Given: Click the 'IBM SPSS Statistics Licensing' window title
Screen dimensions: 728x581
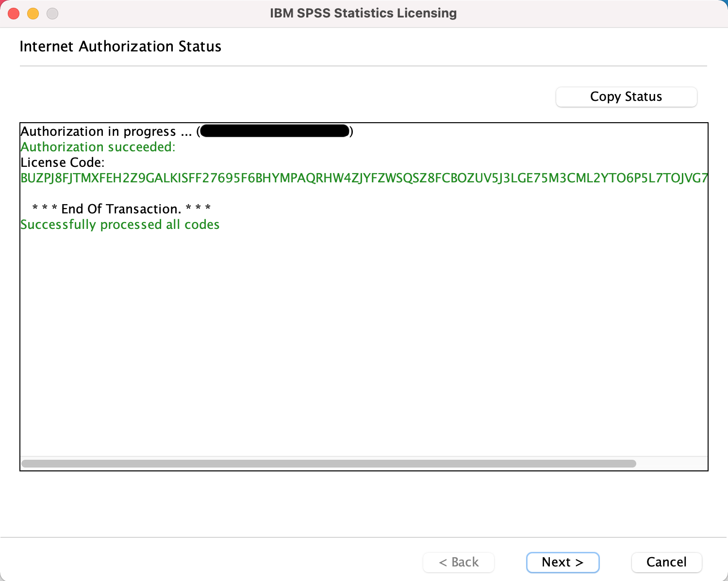Looking at the screenshot, I should tap(363, 13).
